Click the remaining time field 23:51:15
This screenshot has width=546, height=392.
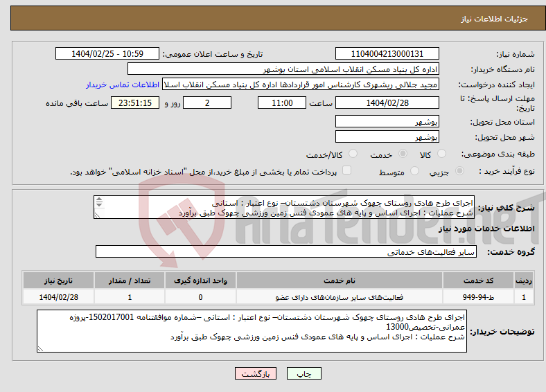[135, 103]
